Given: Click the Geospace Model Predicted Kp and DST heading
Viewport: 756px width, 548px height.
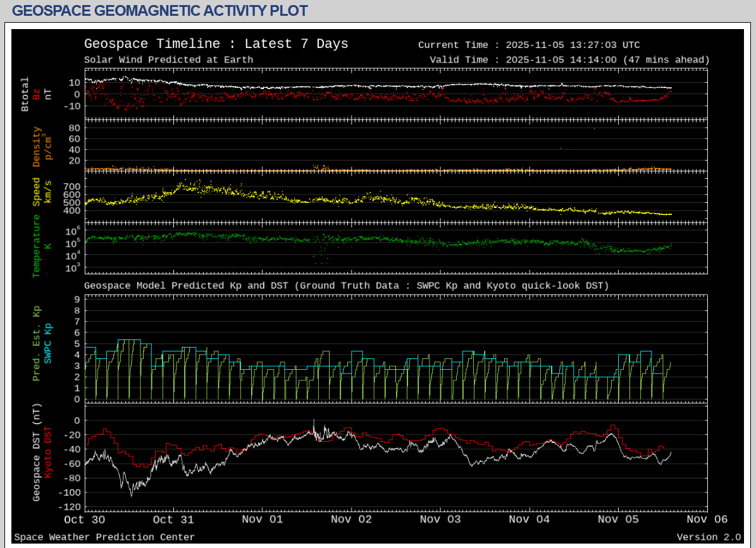Looking at the screenshot, I should click(x=346, y=286).
